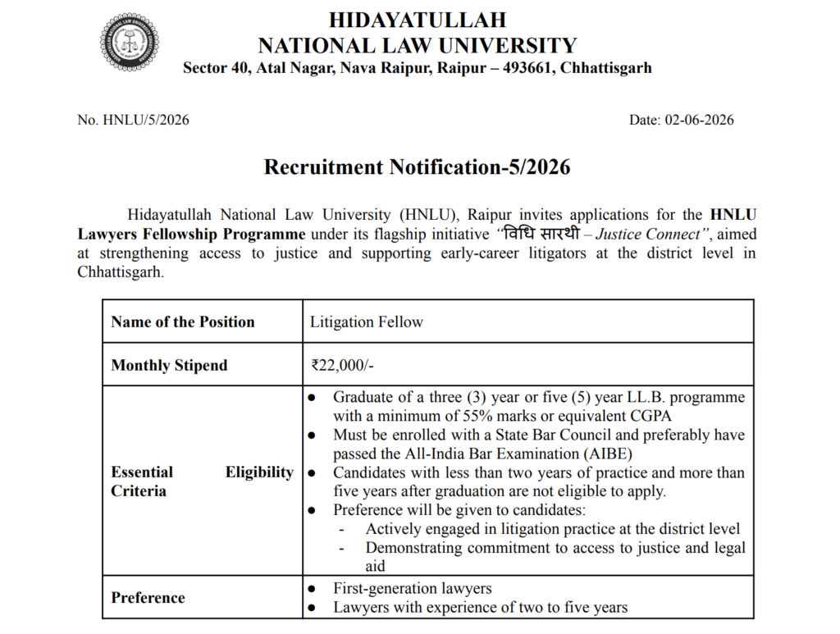
Task: Click Hindi text 'विधि सारथी'
Action: coord(542,234)
